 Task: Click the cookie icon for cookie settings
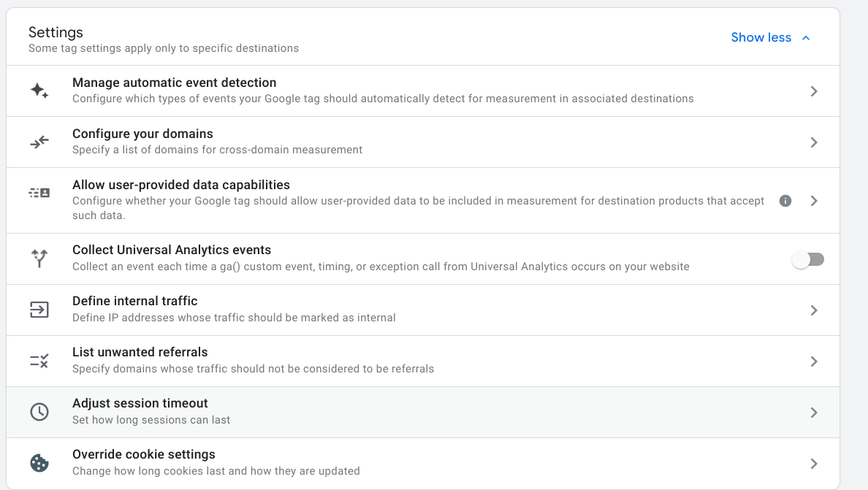[39, 463]
